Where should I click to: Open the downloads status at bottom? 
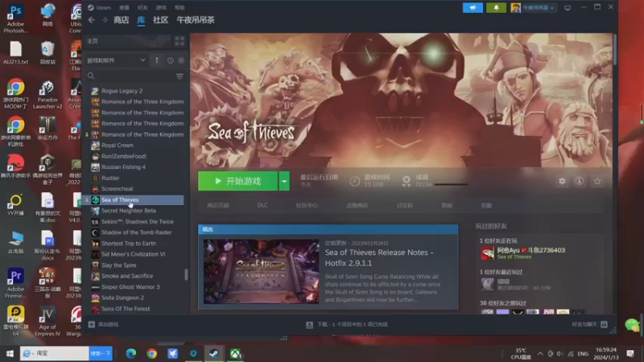347,324
